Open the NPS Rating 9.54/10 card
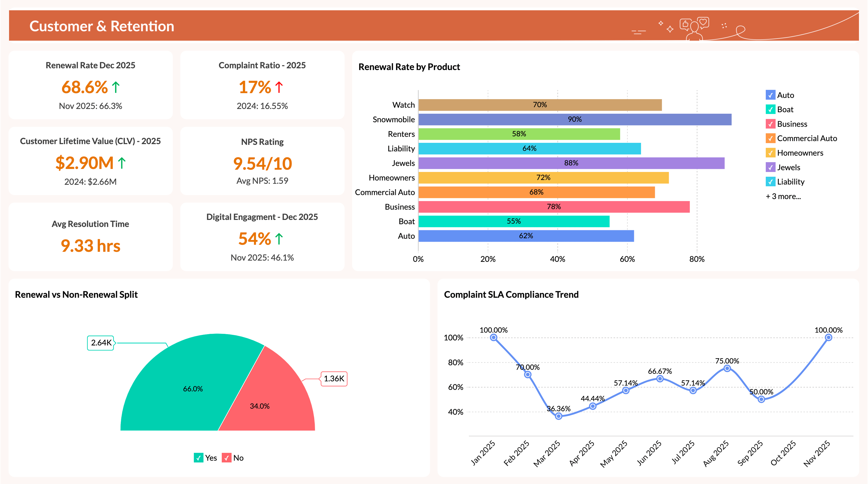 (262, 161)
